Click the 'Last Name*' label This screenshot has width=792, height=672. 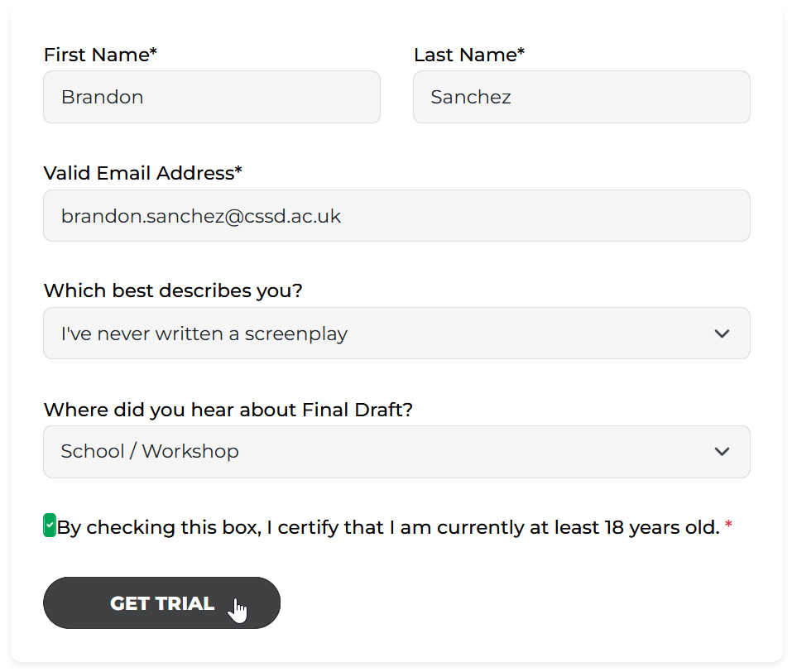469,55
